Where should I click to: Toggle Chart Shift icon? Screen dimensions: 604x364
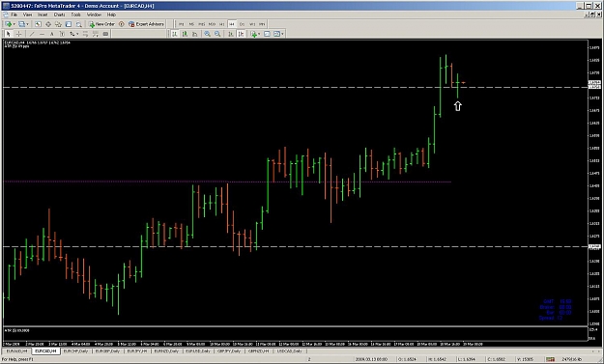[242, 34]
